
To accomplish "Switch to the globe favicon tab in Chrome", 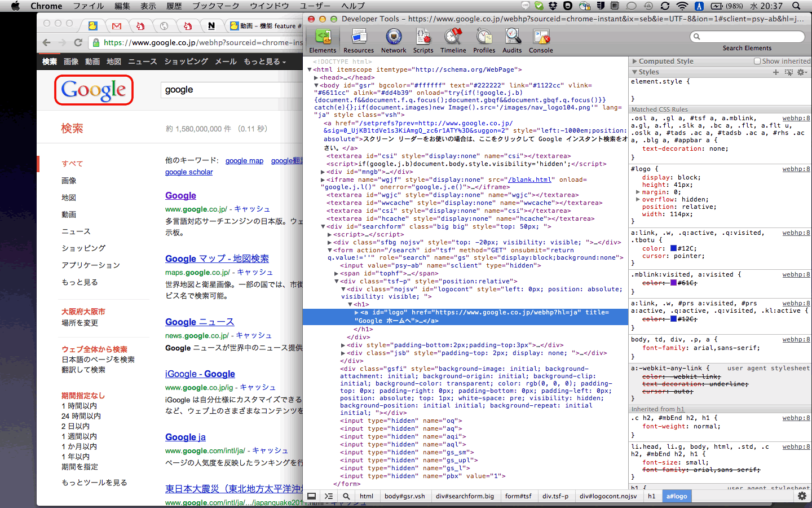I will click(x=164, y=26).
